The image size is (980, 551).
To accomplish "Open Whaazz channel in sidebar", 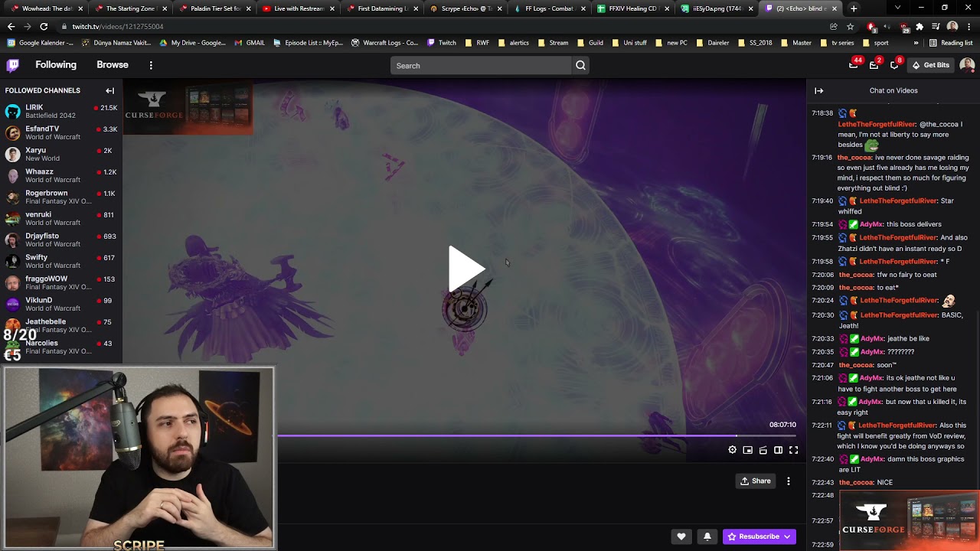I will (60, 176).
